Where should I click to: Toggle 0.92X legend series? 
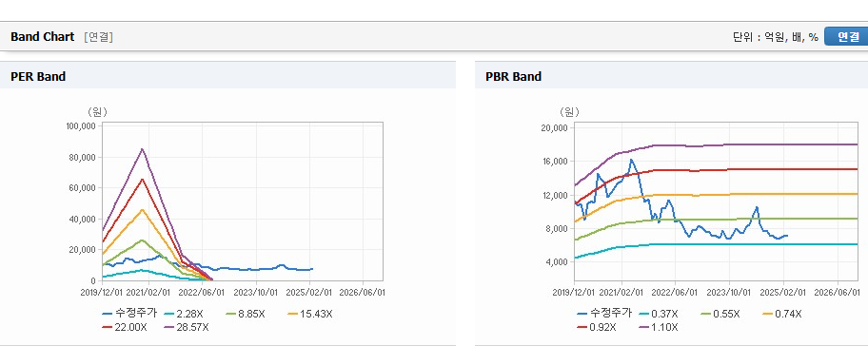coord(598,327)
